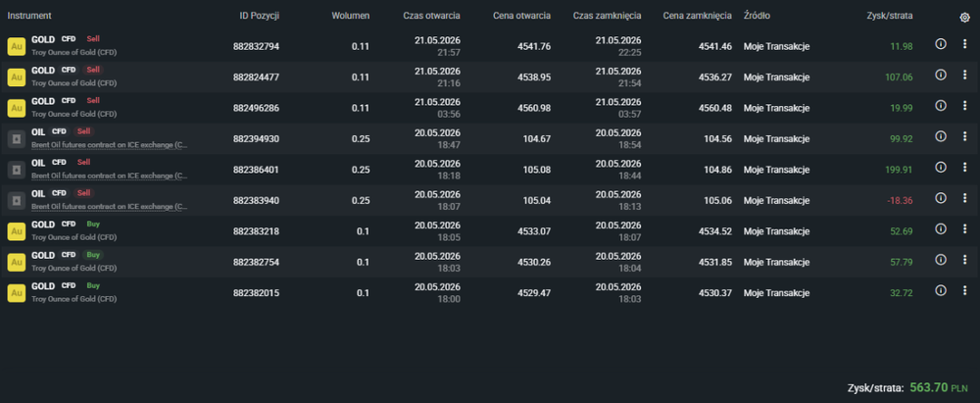Sort by Czas otwarcia column header
This screenshot has width=980, height=403.
coord(432,16)
